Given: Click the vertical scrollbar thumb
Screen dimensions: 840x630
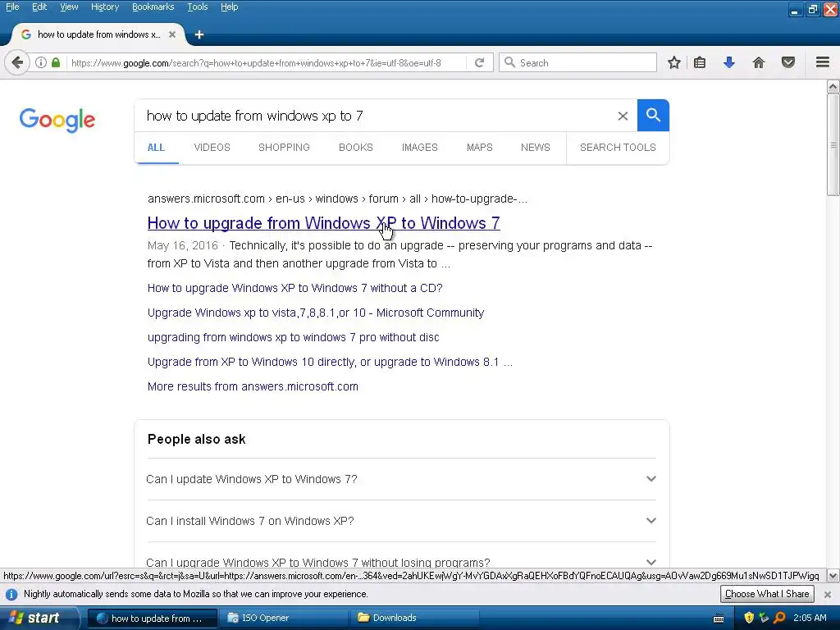Looking at the screenshot, I should point(833,144).
